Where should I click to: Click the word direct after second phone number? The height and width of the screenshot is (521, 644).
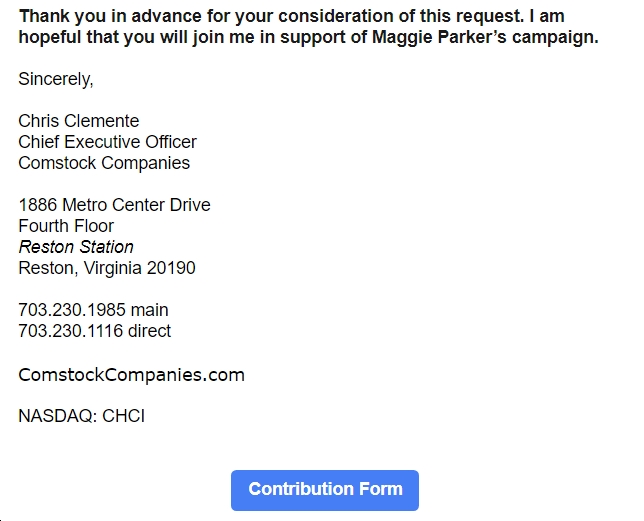tap(150, 331)
